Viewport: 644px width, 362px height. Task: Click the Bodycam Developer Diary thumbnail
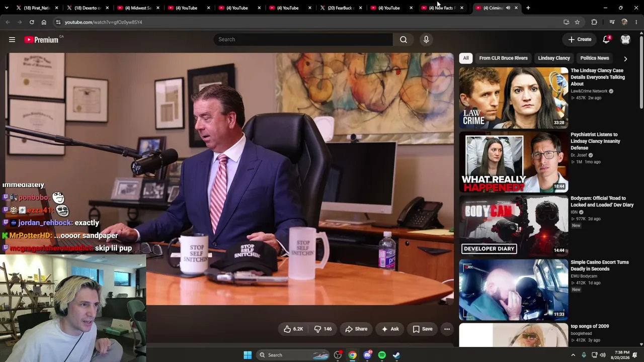click(x=513, y=226)
